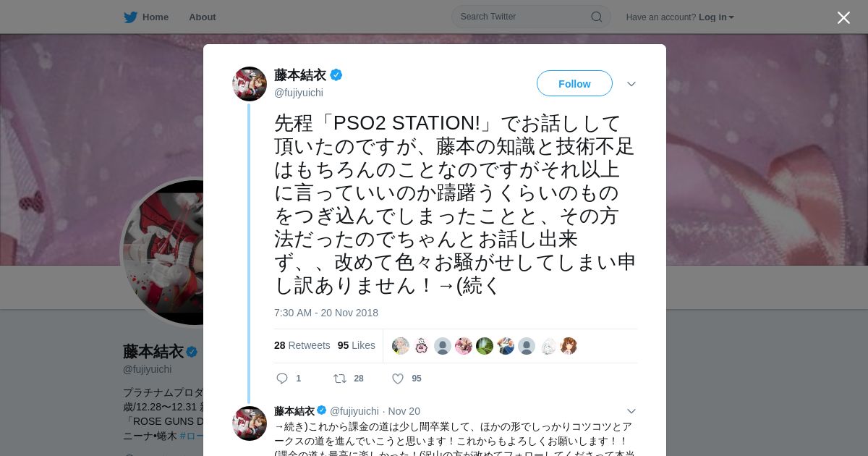This screenshot has width=868, height=456.
Task: Expand the reply tweet's options chevron
Action: (x=631, y=411)
